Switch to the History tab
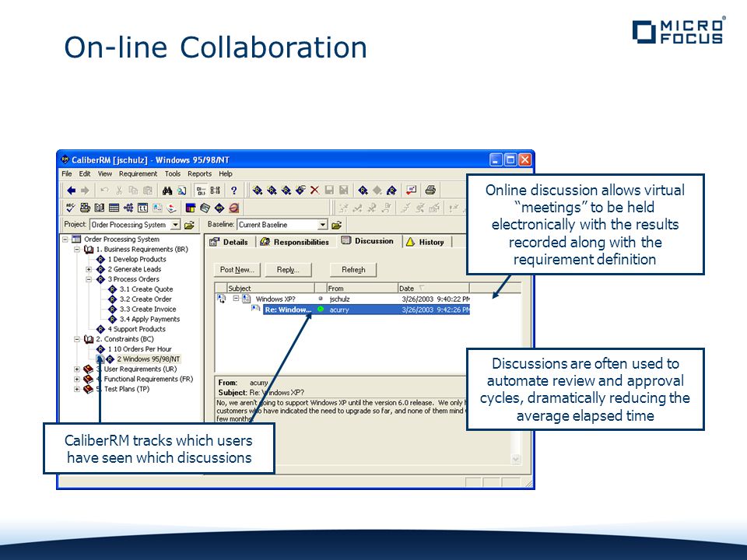Image resolution: width=747 pixels, height=560 pixels. pyautogui.click(x=426, y=242)
